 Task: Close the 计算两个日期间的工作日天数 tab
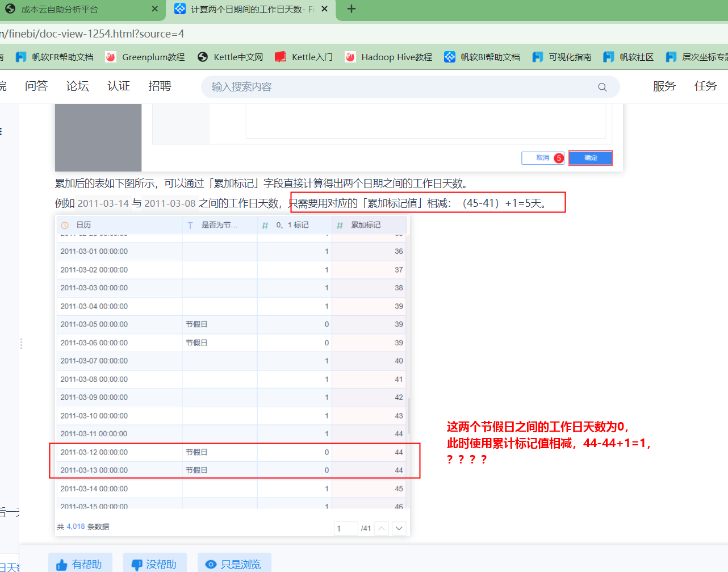pyautogui.click(x=324, y=9)
